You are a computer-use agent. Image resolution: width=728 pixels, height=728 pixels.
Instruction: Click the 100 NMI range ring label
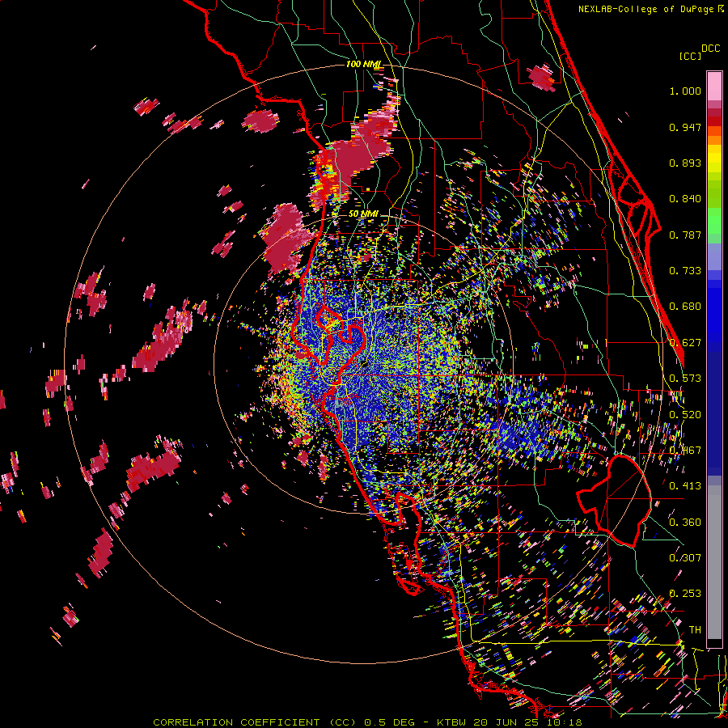363,64
